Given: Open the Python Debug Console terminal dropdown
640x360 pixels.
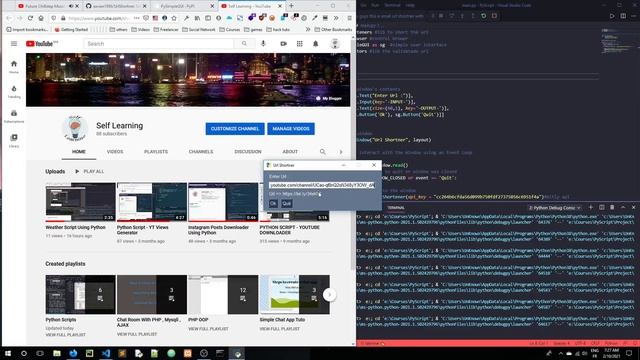Looking at the screenshot, I should point(554,208).
